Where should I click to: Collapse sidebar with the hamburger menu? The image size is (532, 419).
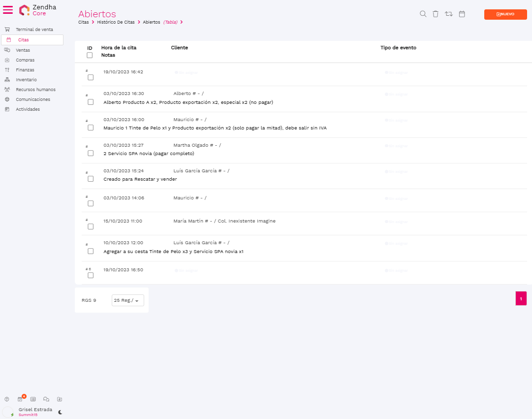point(8,10)
